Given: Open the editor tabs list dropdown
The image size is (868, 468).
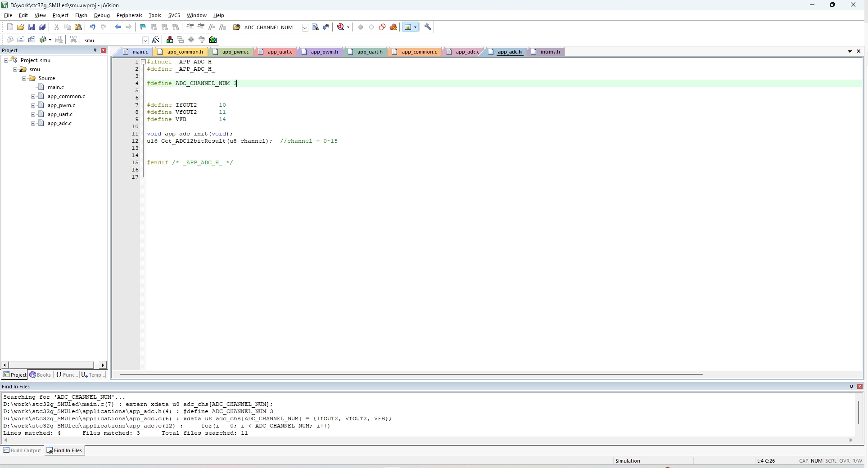Looking at the screenshot, I should 850,51.
